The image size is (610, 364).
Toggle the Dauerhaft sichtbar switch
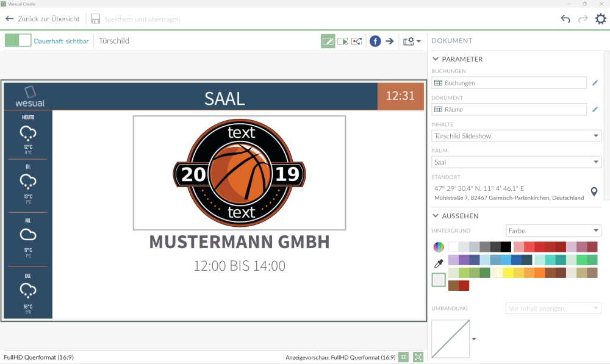pyautogui.click(x=18, y=41)
